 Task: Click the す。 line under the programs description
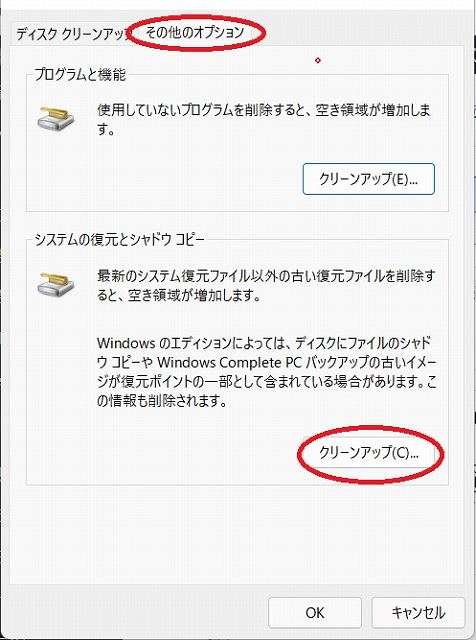pyautogui.click(x=105, y=129)
